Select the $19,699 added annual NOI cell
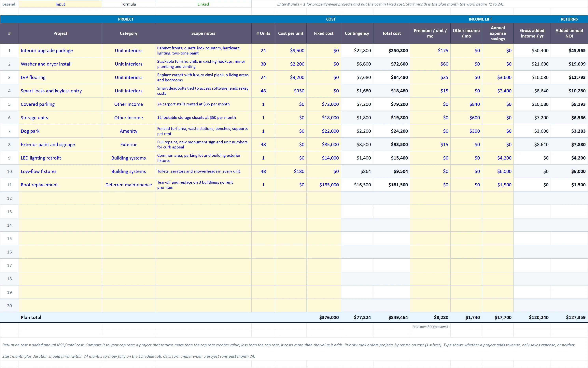The image size is (588, 368). pyautogui.click(x=569, y=64)
